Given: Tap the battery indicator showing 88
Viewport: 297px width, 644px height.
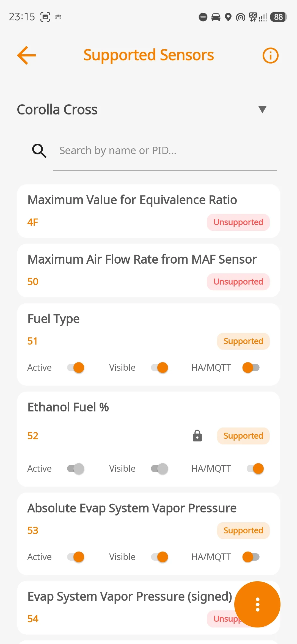Looking at the screenshot, I should coord(278,17).
